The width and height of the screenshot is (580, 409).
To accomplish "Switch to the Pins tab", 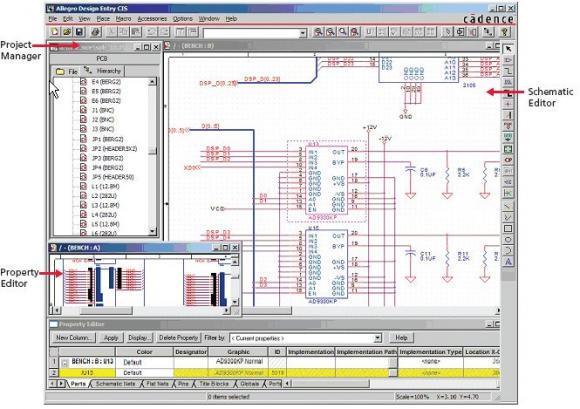I will tap(183, 384).
